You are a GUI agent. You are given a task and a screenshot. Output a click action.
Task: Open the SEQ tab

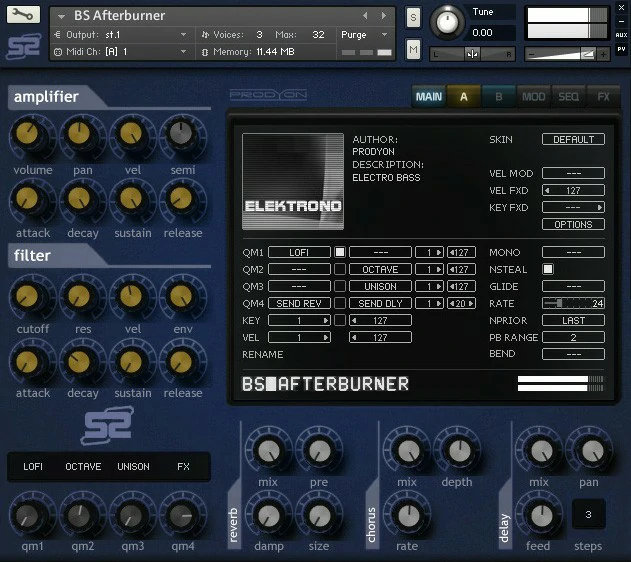[568, 97]
